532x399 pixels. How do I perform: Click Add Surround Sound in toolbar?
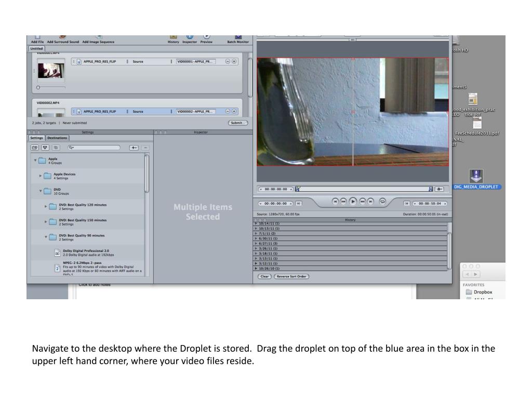point(63,39)
